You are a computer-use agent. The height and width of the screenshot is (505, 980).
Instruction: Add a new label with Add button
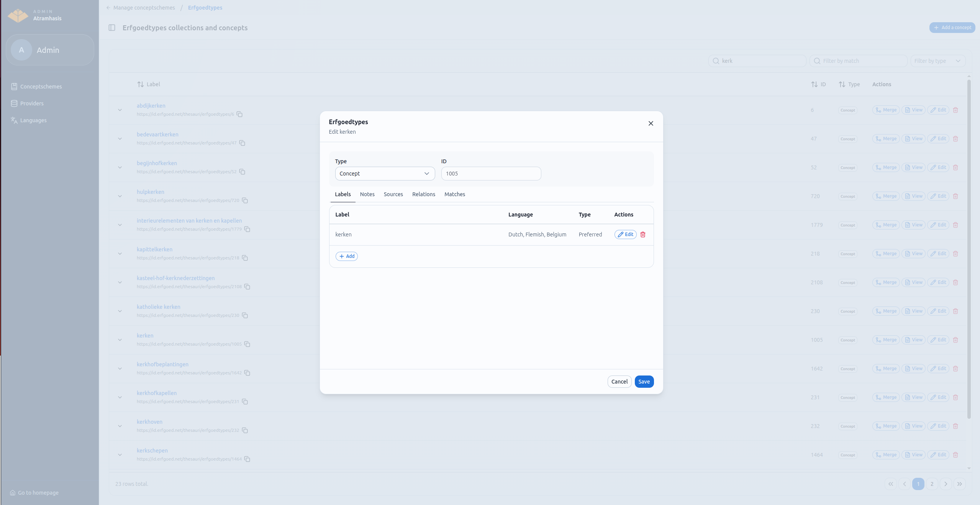(346, 256)
